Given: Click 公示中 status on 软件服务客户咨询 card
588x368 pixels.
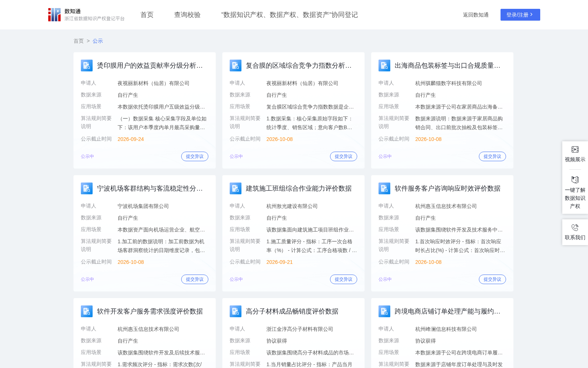Looking at the screenshot, I should click(x=385, y=279).
